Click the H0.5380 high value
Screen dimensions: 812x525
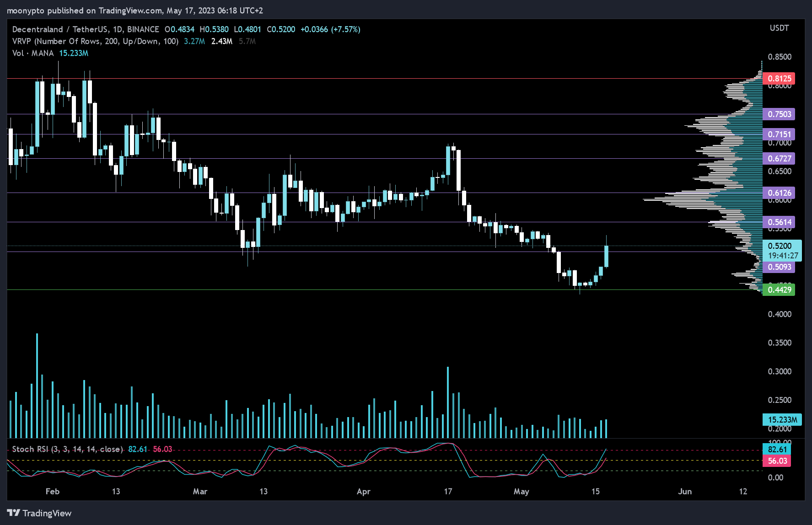214,29
